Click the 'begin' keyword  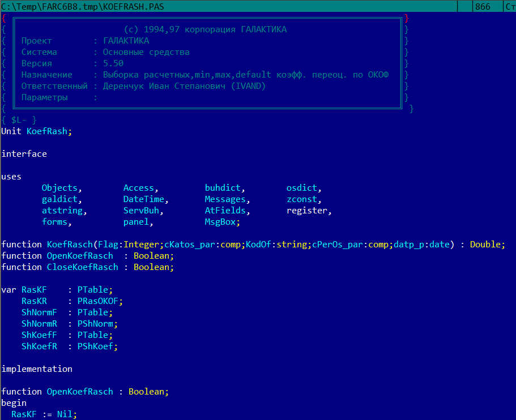coord(14,403)
